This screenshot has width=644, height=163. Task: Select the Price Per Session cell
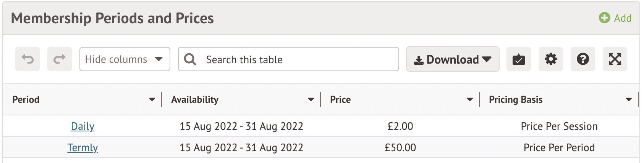[x=559, y=126]
